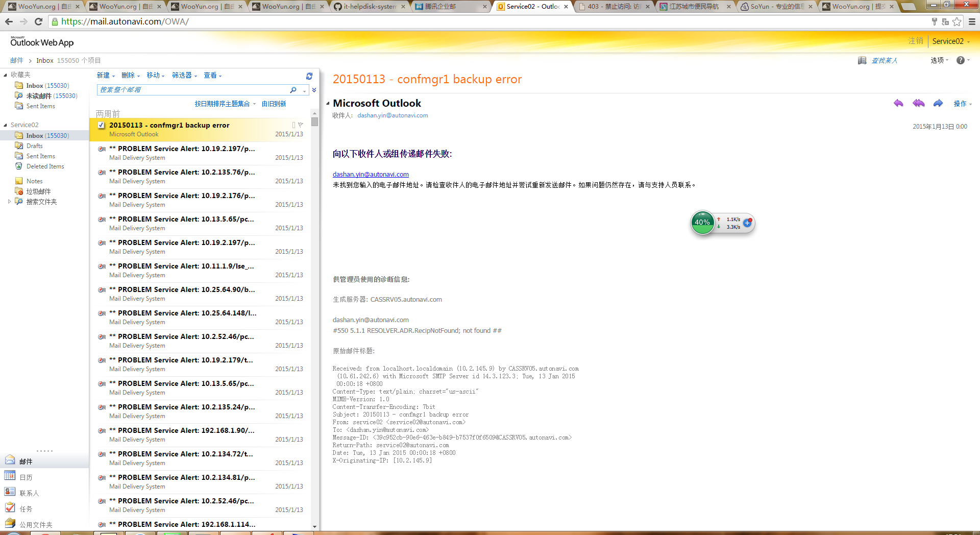Open Contacts (联系人) navigation icon
Image resolution: width=980 pixels, height=535 pixels.
click(x=10, y=491)
